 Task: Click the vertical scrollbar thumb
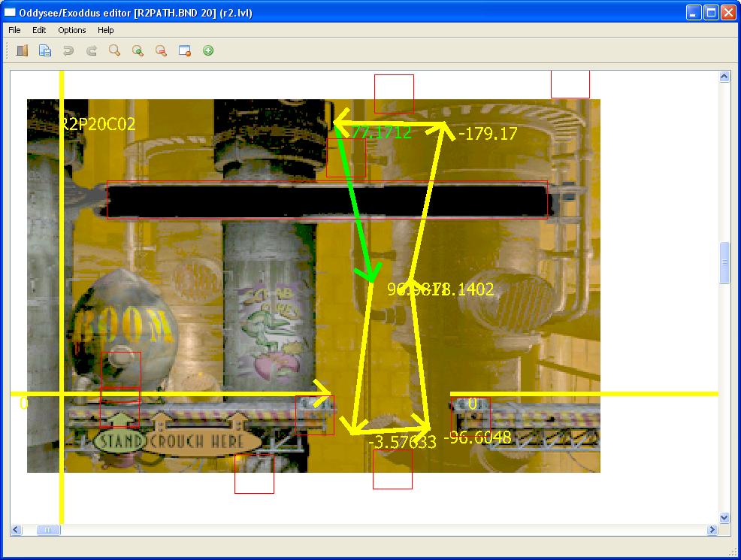724,263
